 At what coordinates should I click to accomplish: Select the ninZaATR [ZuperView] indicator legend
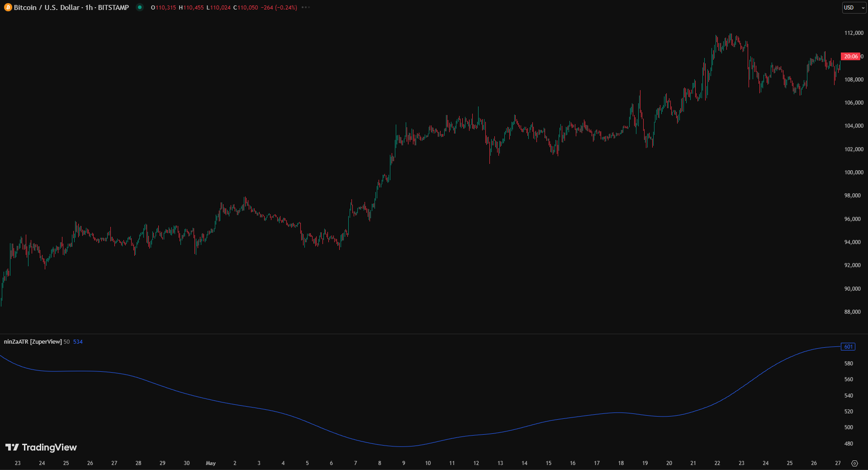33,342
